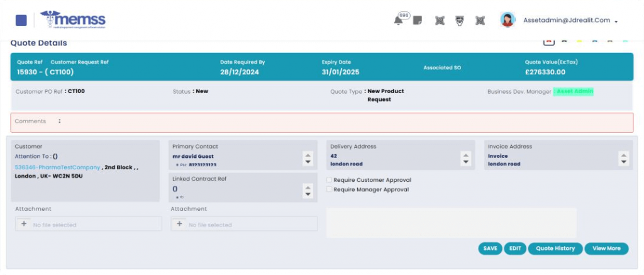The width and height of the screenshot is (644, 275).
Task: Click Linked Contract Ref up arrow
Action: coord(308,188)
